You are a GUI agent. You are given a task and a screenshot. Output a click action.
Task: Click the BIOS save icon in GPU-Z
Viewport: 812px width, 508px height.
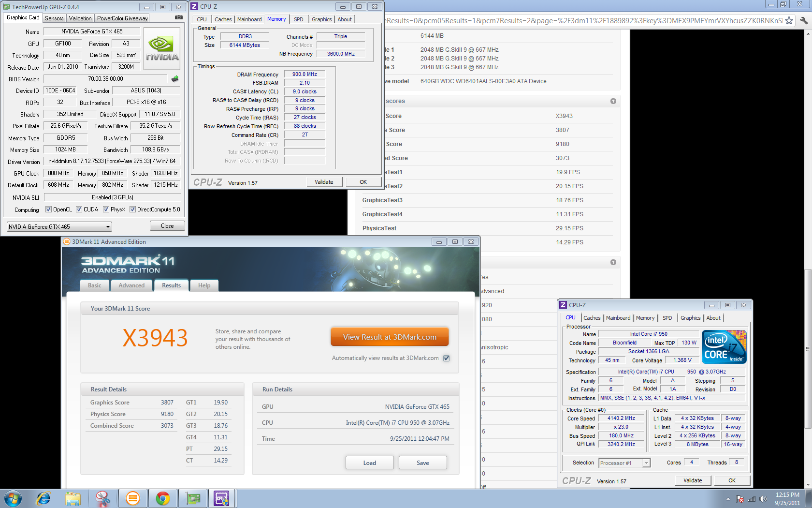point(175,79)
